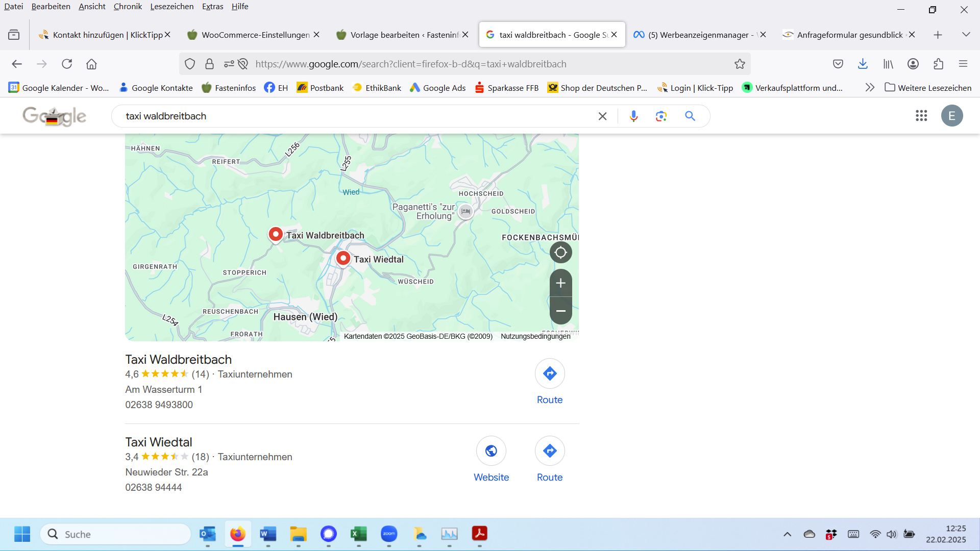
Task: Close the Vorlage bearbeiten tab
Action: click(x=465, y=35)
